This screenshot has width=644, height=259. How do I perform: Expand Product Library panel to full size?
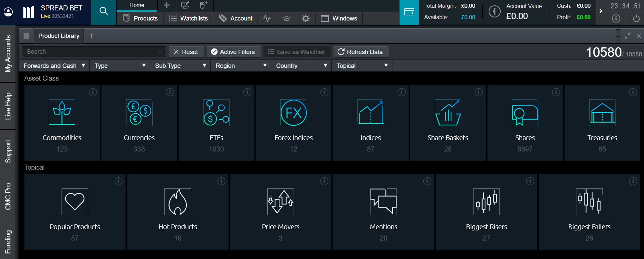(628, 36)
